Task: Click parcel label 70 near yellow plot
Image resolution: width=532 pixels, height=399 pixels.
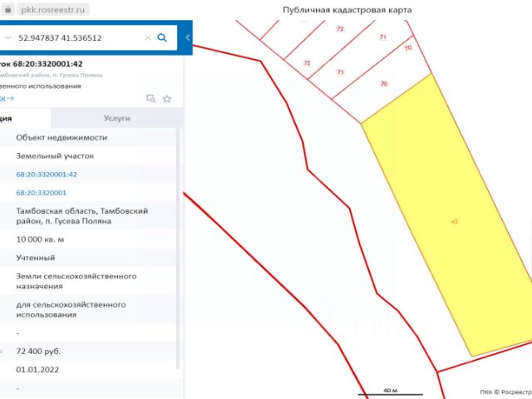Action: 384,83
